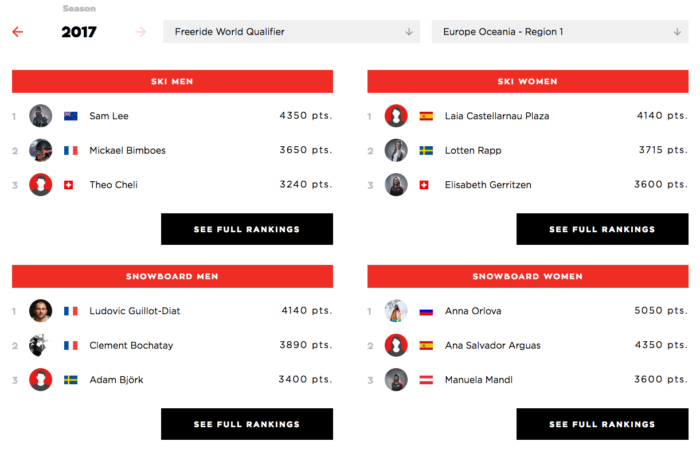Open Lotten Rapp's athlete name link

tap(473, 151)
